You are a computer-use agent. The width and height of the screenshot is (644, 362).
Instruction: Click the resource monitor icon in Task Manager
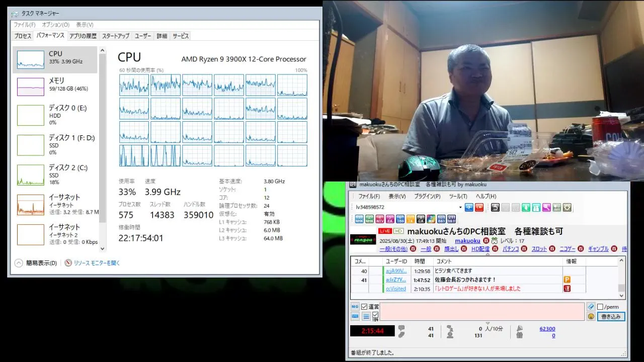click(68, 263)
